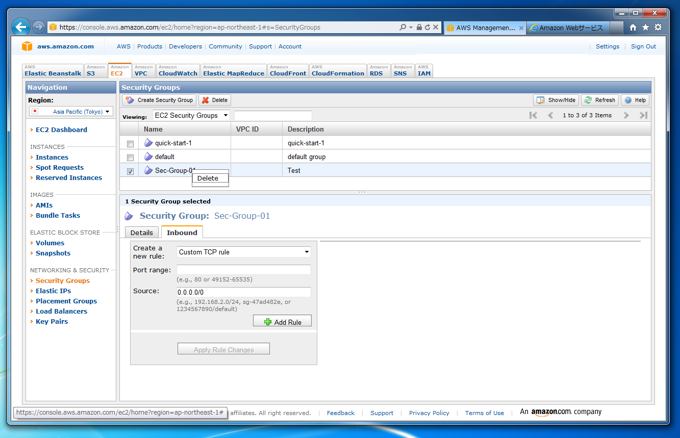Click Delete button in Security Groups toolbar
Screen dimensions: 680x438
coord(215,100)
